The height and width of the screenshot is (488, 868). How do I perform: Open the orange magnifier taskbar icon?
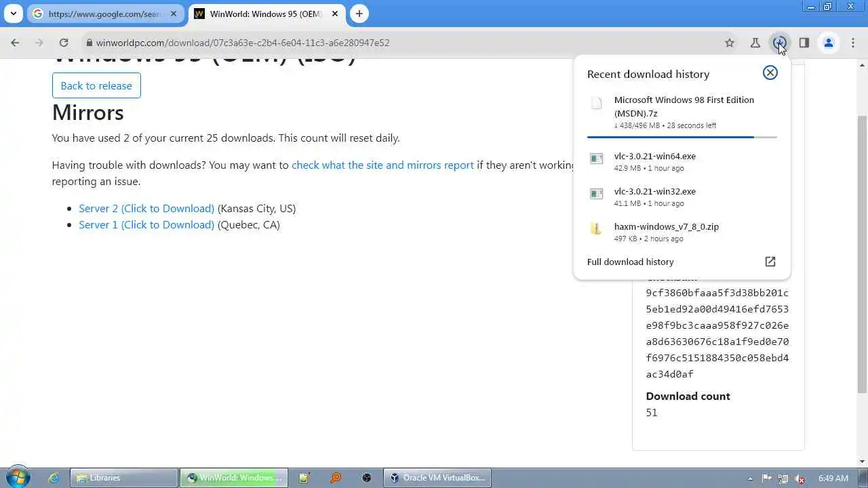click(336, 478)
